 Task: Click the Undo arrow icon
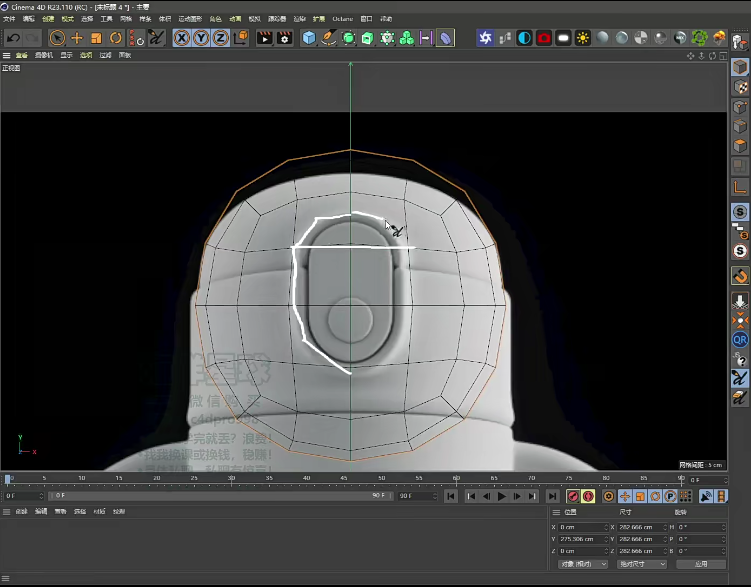[13, 38]
